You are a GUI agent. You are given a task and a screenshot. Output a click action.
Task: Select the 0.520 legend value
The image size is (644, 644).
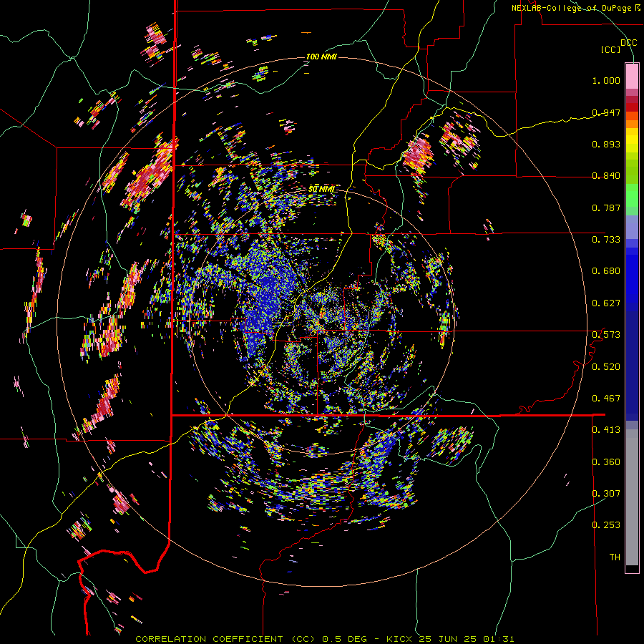(606, 367)
